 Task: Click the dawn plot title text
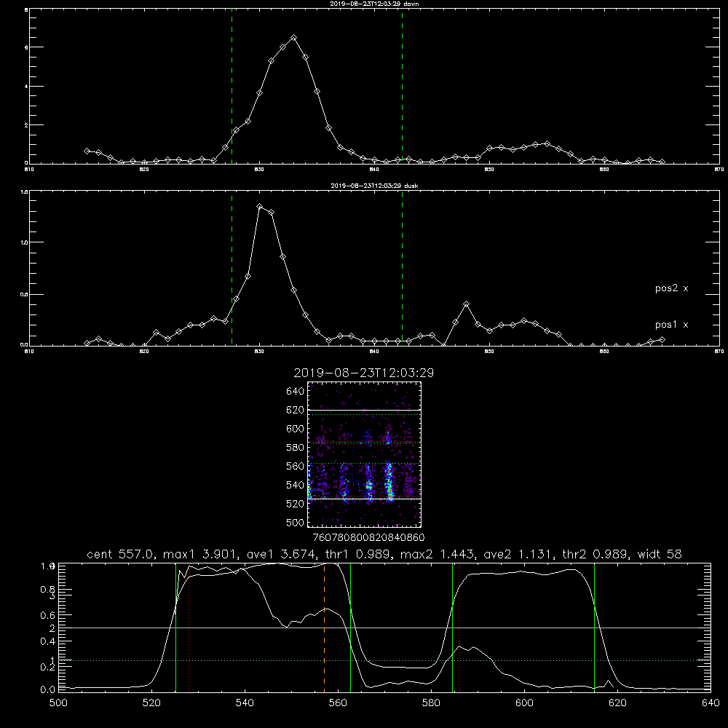click(x=374, y=4)
